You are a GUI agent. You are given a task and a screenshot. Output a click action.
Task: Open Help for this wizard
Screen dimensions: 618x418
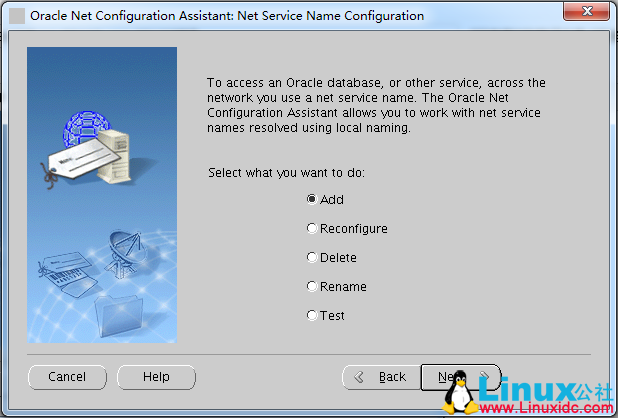(156, 377)
